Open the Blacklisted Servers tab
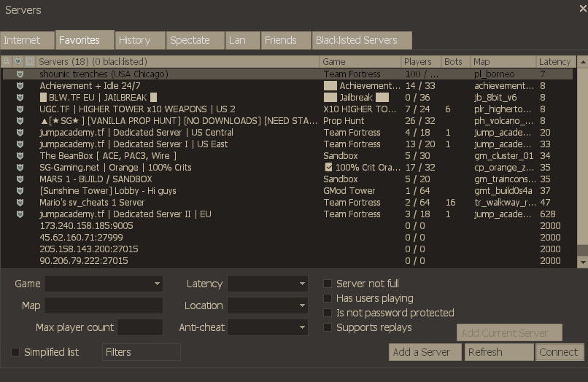Screen dimensions: 588x382 coord(362,40)
